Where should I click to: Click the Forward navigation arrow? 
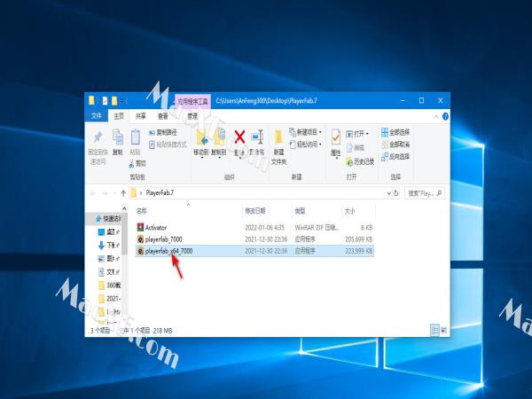105,193
